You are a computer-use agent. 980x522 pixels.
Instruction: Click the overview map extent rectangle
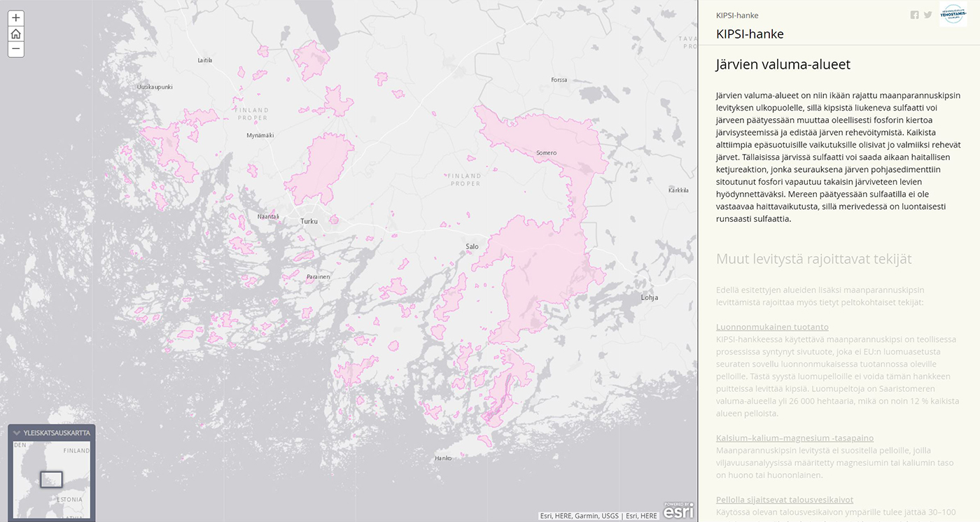tap(51, 479)
